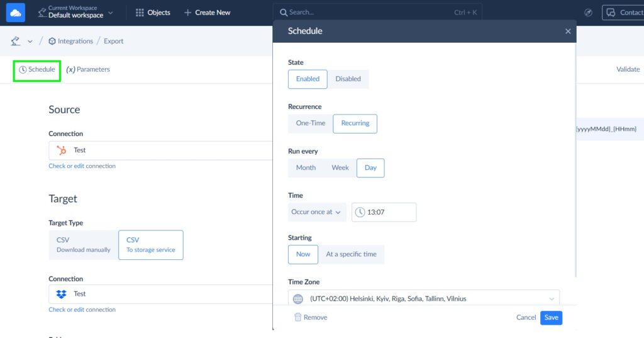Select CSV Download manually target type
The width and height of the screenshot is (644, 338).
click(x=84, y=245)
